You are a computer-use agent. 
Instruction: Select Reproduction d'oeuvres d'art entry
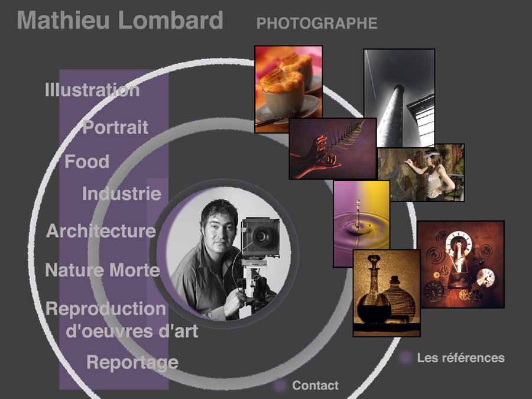pos(122,320)
